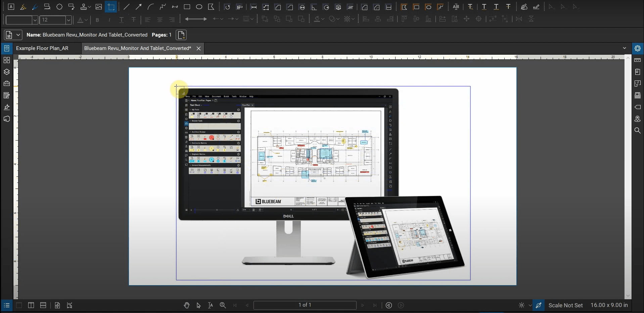Activate the Pan tool in status bar
The width and height of the screenshot is (644, 313).
(x=187, y=305)
